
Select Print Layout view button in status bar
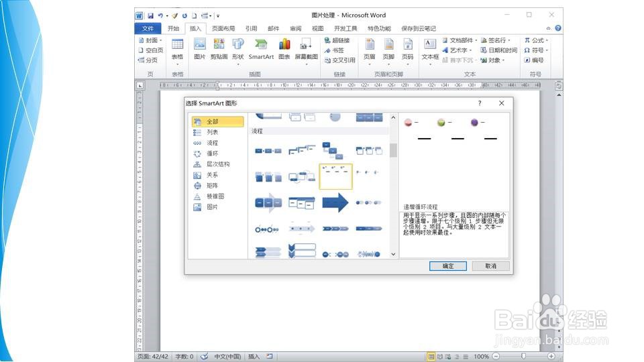pos(431,356)
